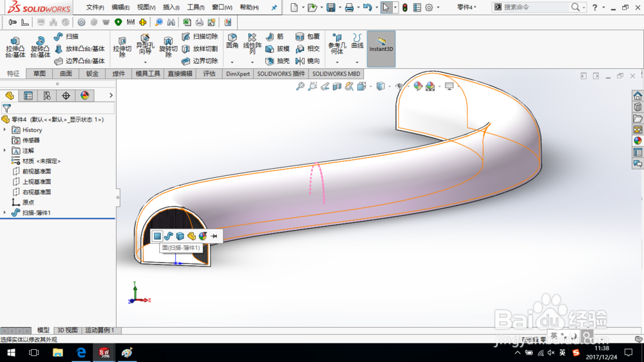This screenshot has width=644, height=362.
Task: Click the Sweep (扫描) feature tool
Action: (66, 37)
